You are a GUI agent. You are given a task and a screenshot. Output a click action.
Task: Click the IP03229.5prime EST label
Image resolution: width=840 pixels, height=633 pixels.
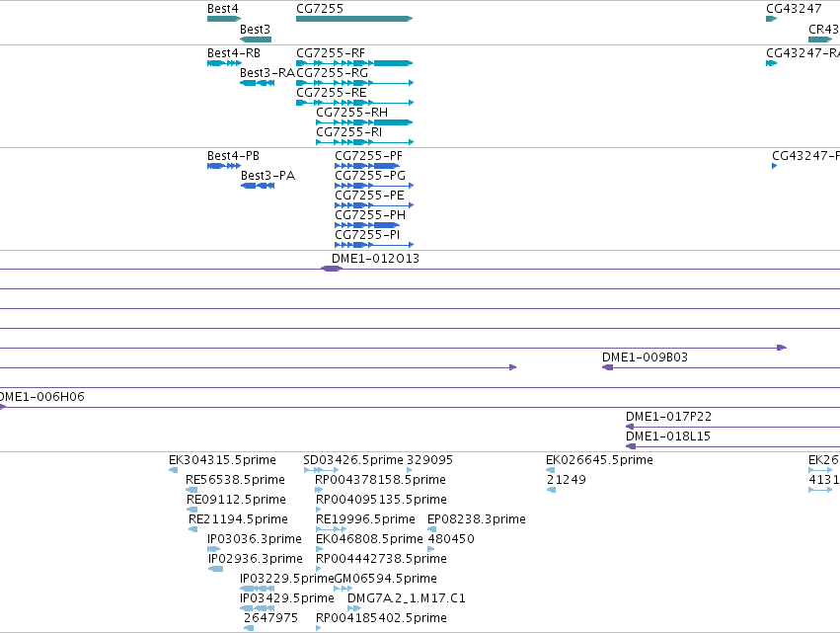tap(286, 579)
